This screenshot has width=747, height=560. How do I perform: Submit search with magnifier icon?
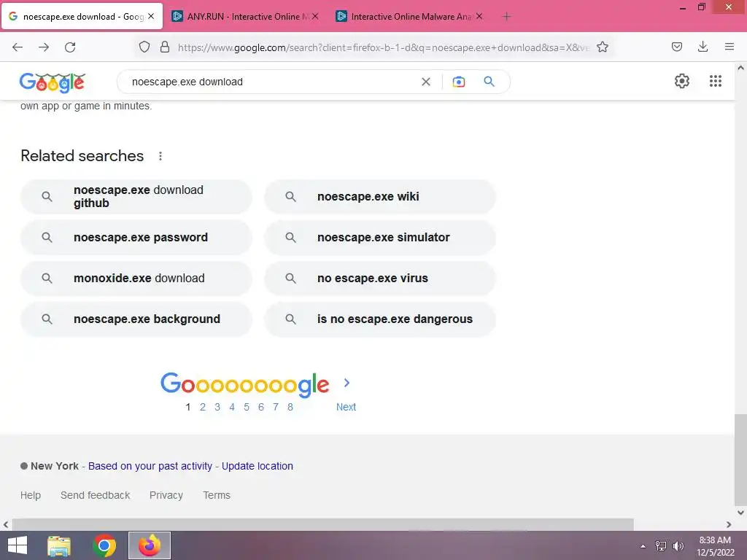coord(489,82)
